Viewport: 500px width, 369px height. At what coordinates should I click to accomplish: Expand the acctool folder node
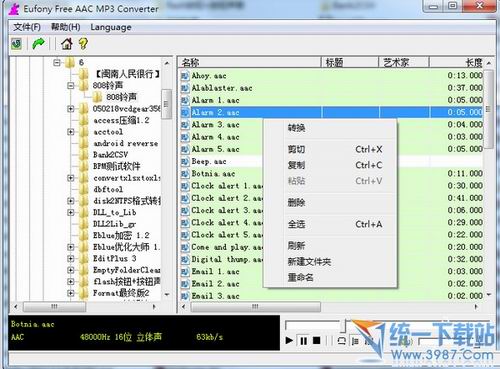[71, 132]
